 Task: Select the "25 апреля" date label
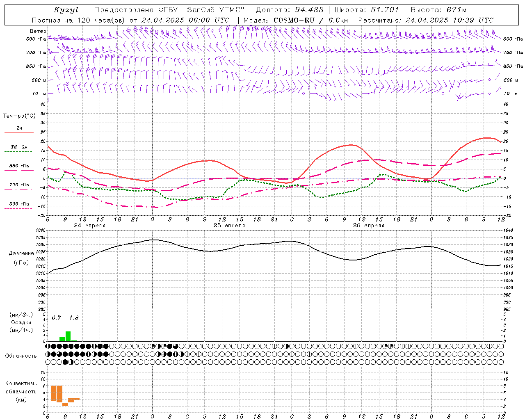(x=229, y=226)
